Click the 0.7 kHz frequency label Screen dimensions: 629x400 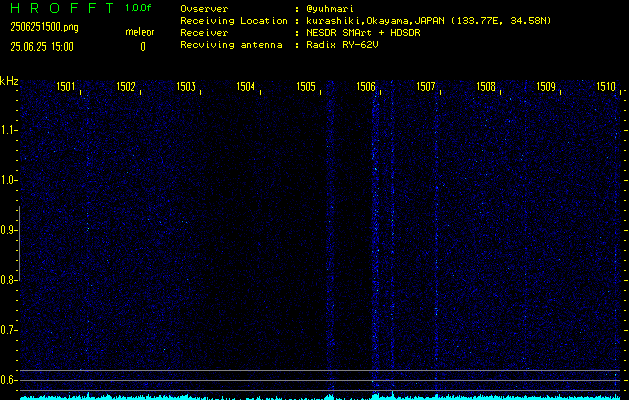(x=8, y=330)
